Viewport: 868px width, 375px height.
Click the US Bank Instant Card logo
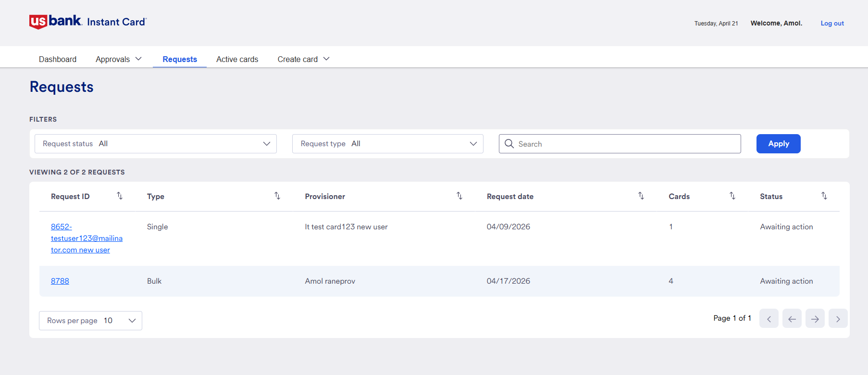pyautogui.click(x=88, y=22)
